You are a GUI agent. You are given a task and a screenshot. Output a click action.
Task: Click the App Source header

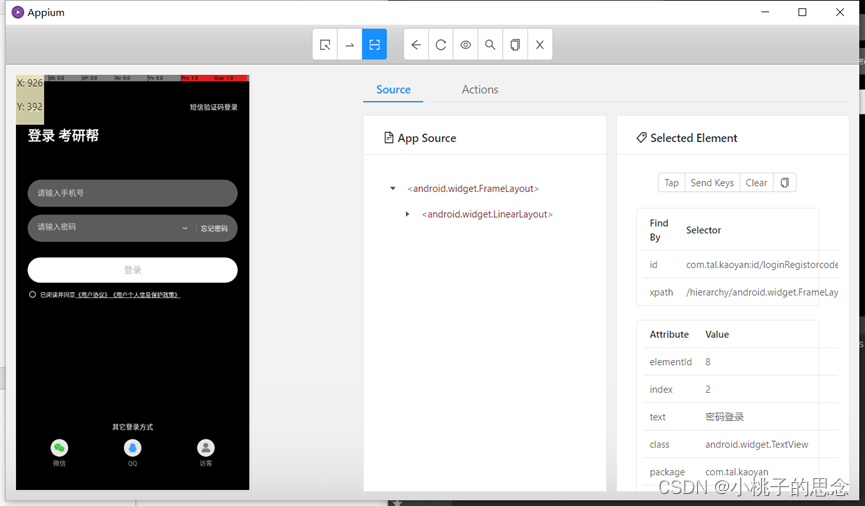coord(420,138)
